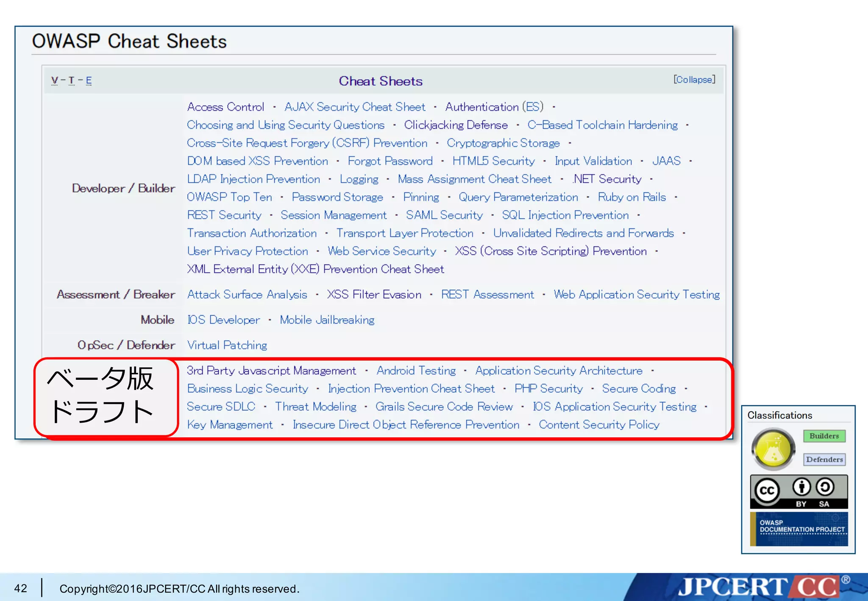Image resolution: width=868 pixels, height=601 pixels.
Task: Select the Defenders badge
Action: [x=824, y=459]
